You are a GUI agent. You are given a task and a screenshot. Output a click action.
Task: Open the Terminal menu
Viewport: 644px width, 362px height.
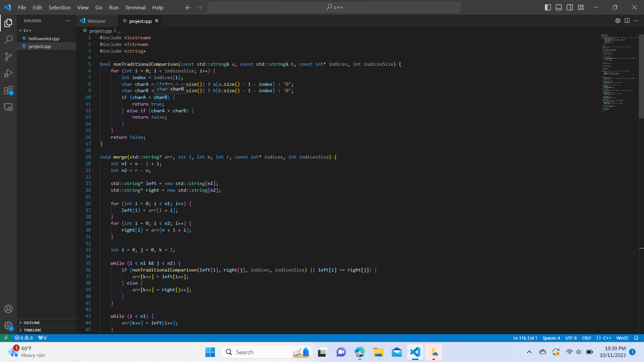tap(135, 7)
